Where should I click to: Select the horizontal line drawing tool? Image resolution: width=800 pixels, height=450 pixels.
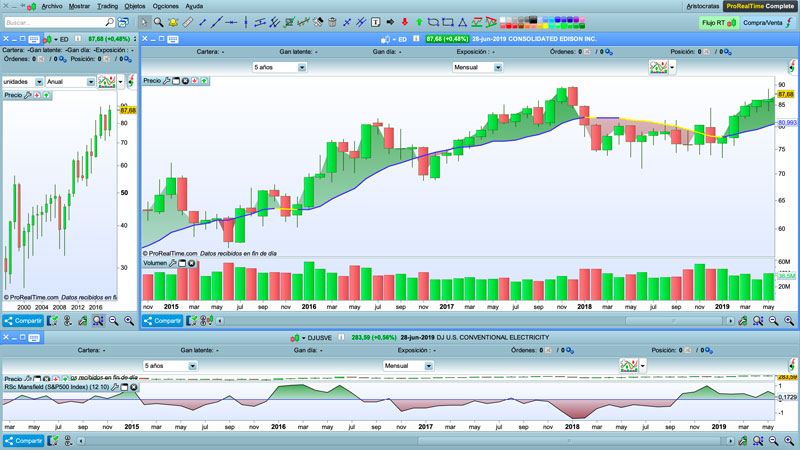[x=231, y=22]
